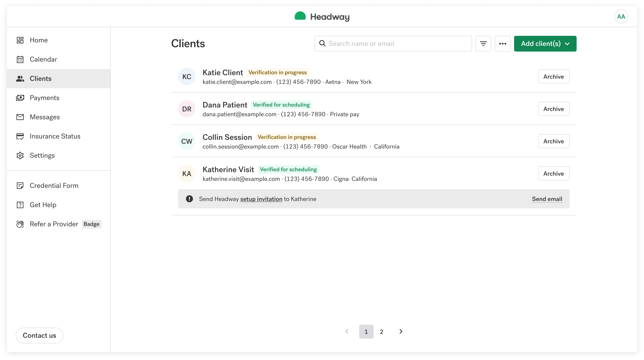Screen dimensions: 644x360
Task: Click the filter icon beside the search bar
Action: coord(483,43)
